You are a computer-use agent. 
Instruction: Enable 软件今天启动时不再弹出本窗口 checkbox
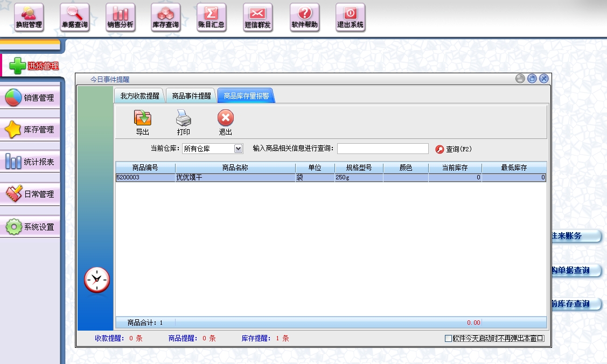[448, 339]
